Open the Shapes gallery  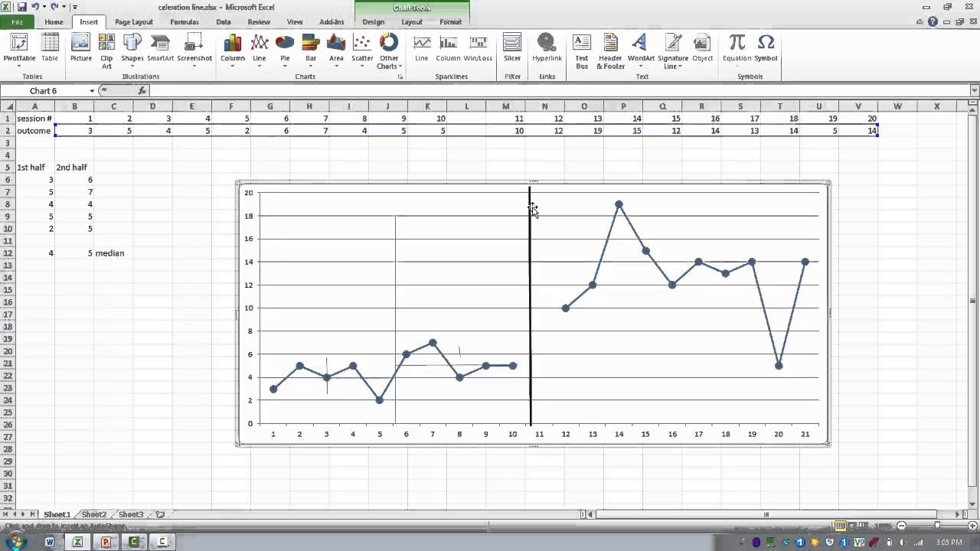(x=132, y=51)
